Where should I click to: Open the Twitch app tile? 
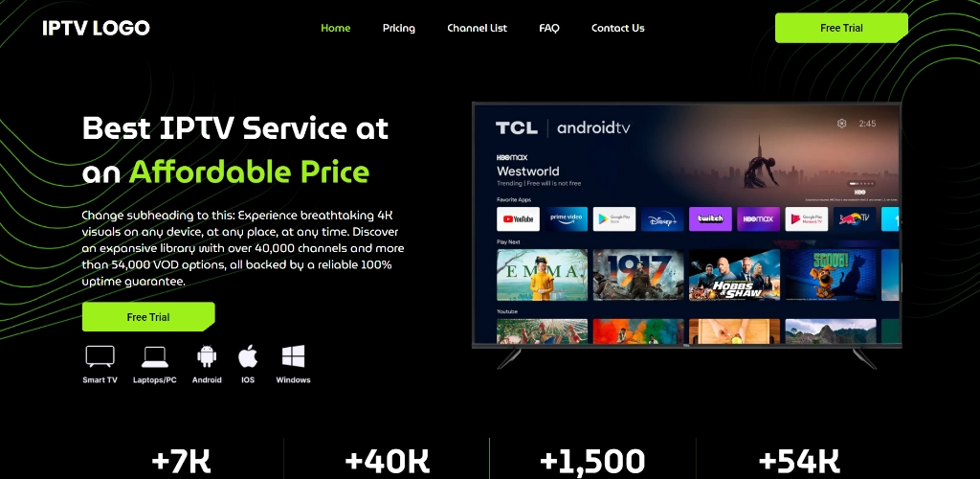[x=710, y=218]
